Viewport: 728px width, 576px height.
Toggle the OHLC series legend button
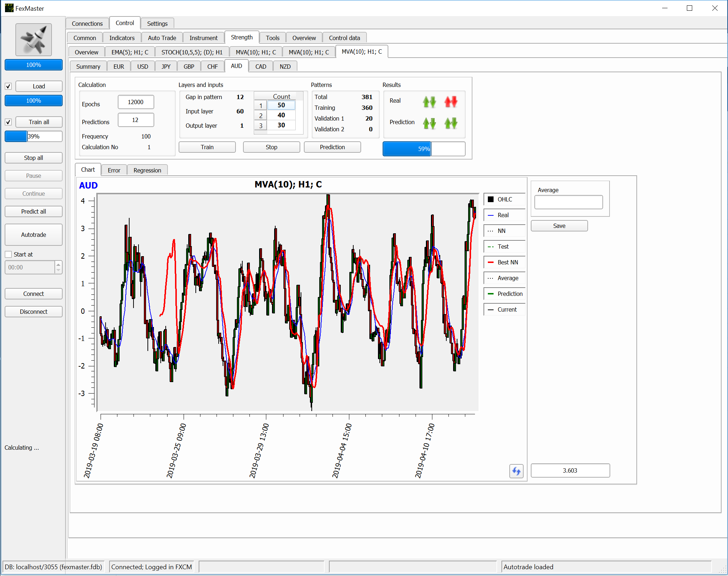click(504, 199)
